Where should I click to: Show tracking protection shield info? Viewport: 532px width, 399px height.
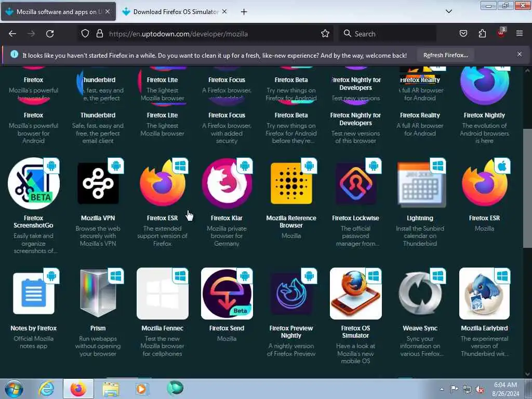[x=85, y=34]
